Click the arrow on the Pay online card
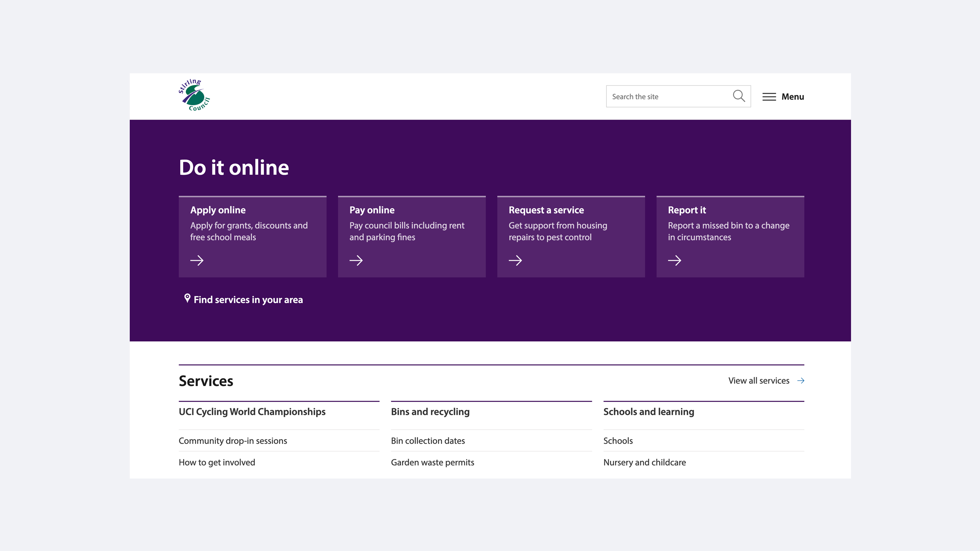This screenshot has width=980, height=551. [x=357, y=260]
